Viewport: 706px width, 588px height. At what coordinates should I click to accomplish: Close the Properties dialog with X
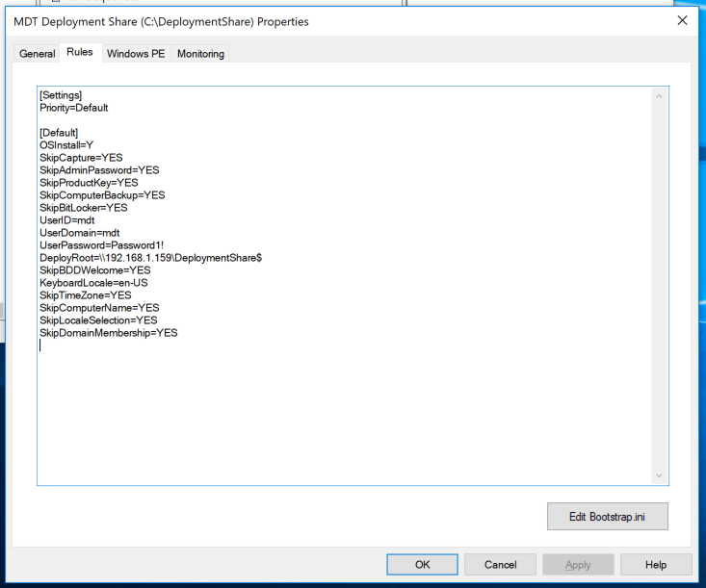[x=683, y=21]
